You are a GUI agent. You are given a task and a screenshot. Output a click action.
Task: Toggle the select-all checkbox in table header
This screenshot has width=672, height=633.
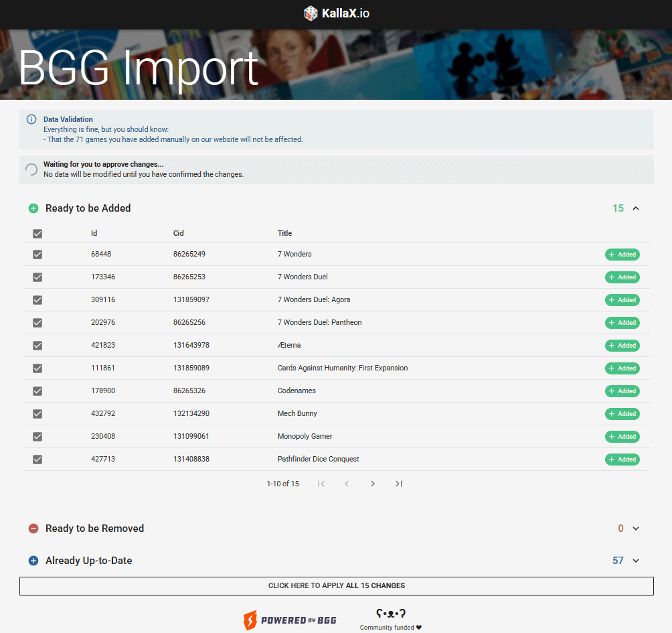37,234
